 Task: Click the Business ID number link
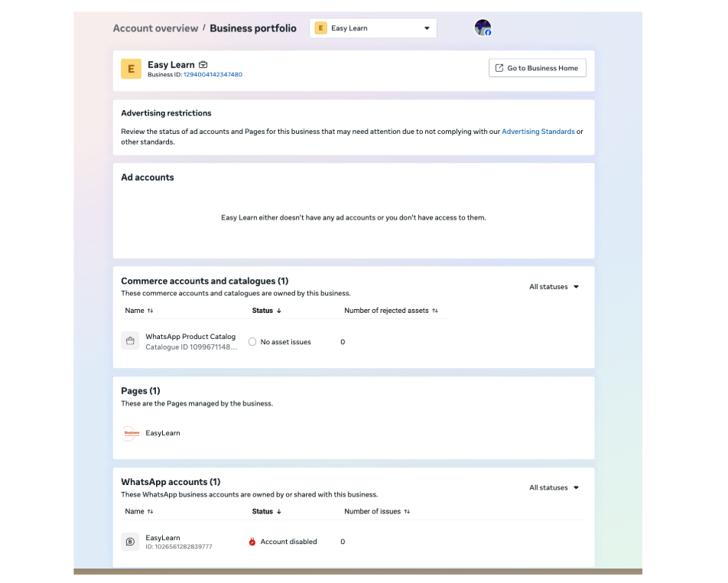[213, 74]
